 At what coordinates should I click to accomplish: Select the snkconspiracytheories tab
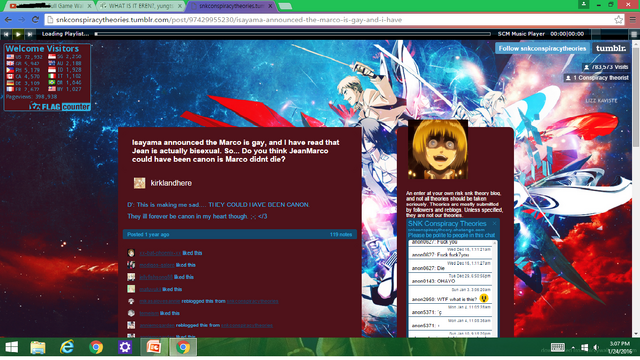(x=230, y=6)
